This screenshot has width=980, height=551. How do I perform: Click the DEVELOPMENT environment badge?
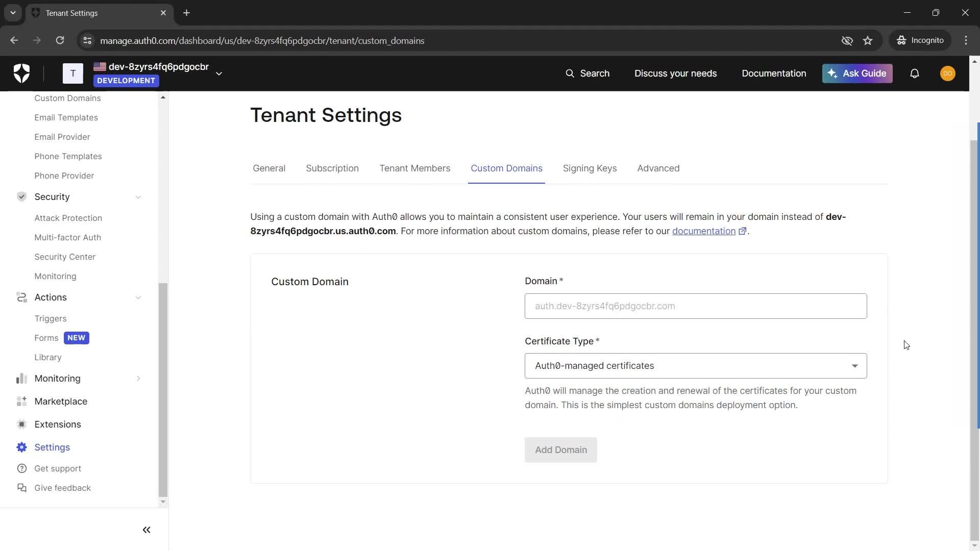click(x=126, y=81)
